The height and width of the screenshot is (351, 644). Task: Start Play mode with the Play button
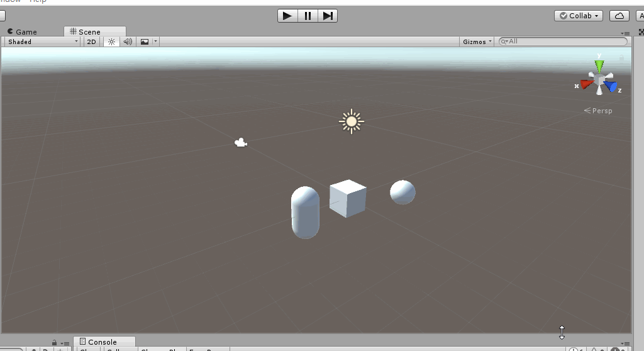click(287, 16)
